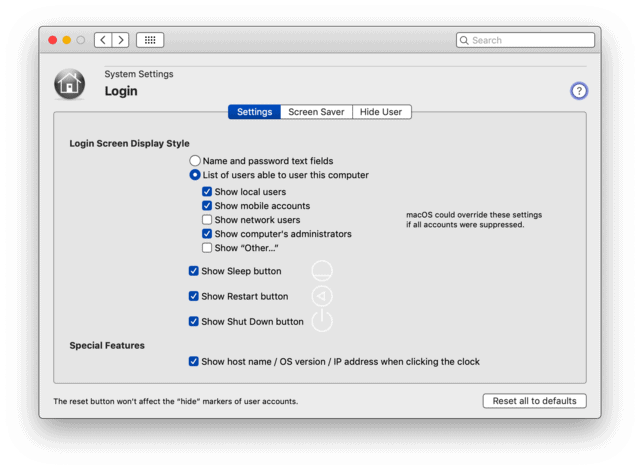Click the macOS could override note text
The width and height of the screenshot is (640, 470).
tap(474, 219)
